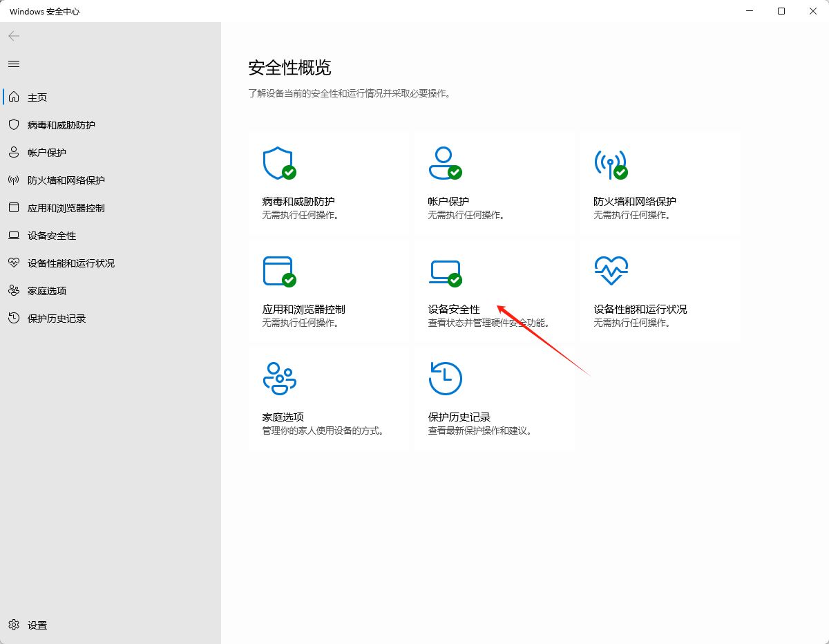Screen dimensions: 829x644
Task: Click the large shield icon on 病毒和威胁防护 card
Action: [279, 163]
